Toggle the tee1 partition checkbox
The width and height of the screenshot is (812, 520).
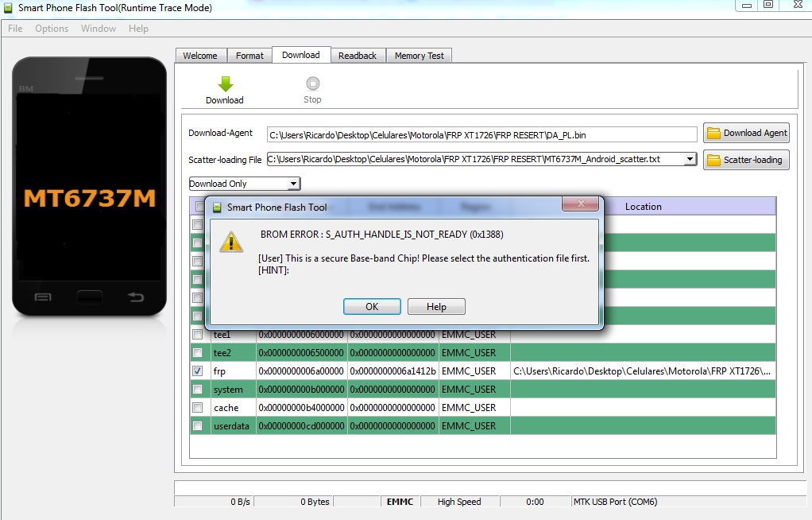(197, 335)
